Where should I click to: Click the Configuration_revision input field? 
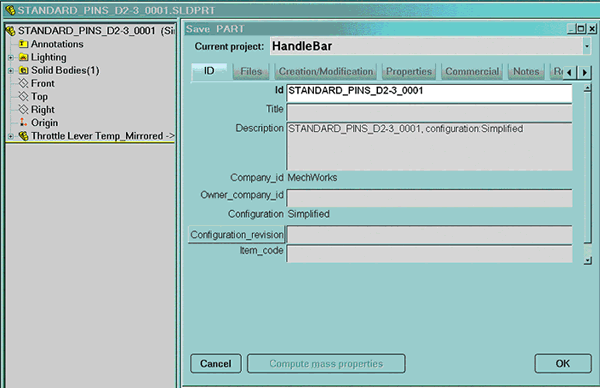[x=429, y=235]
